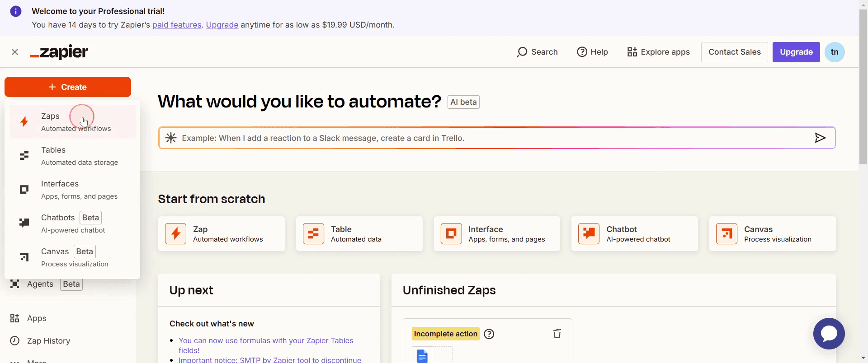Click the info icon in trial banner

tap(16, 11)
